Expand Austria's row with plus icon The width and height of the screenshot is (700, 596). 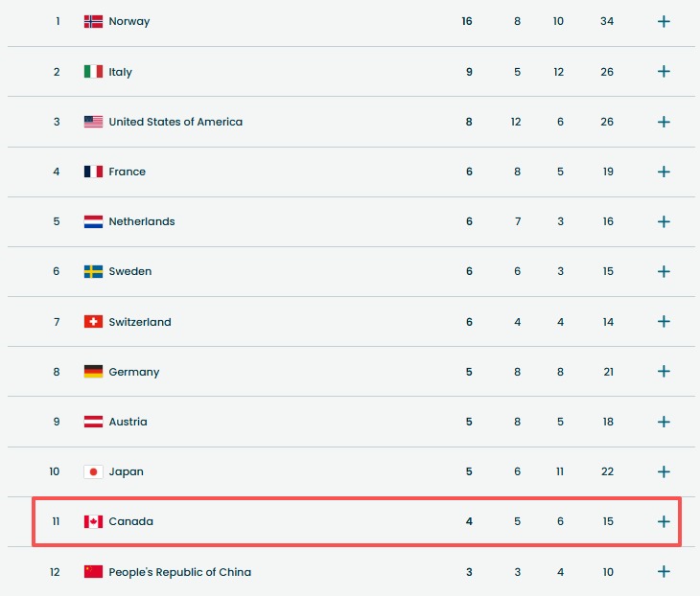[664, 422]
